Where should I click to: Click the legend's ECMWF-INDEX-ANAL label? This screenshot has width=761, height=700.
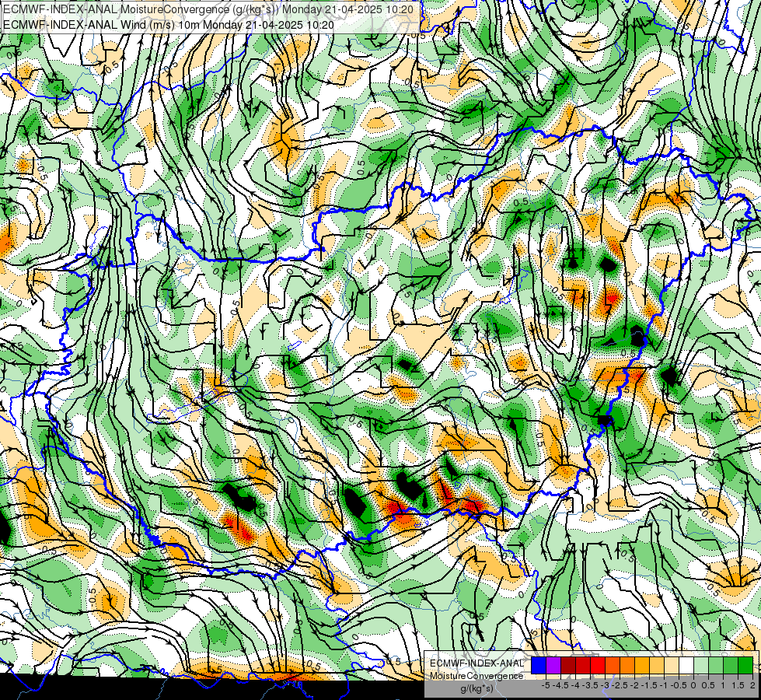[x=476, y=663]
